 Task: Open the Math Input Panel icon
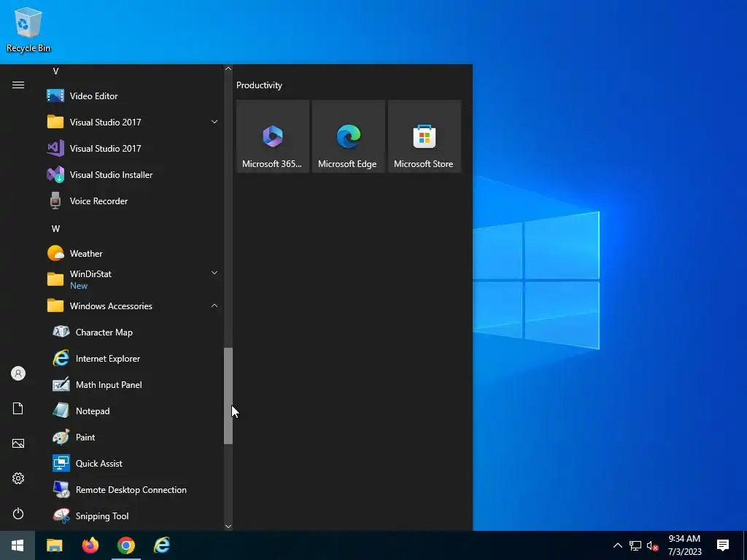tap(61, 384)
